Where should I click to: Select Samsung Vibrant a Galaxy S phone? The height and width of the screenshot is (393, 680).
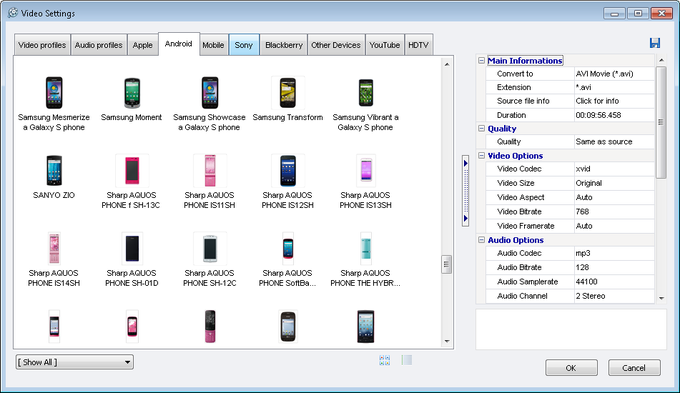pos(366,104)
